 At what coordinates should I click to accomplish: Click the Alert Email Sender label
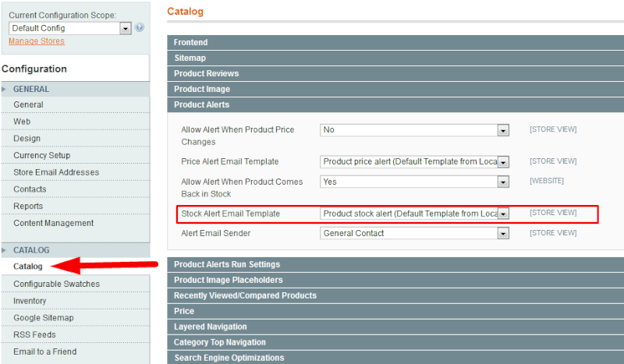tap(216, 233)
